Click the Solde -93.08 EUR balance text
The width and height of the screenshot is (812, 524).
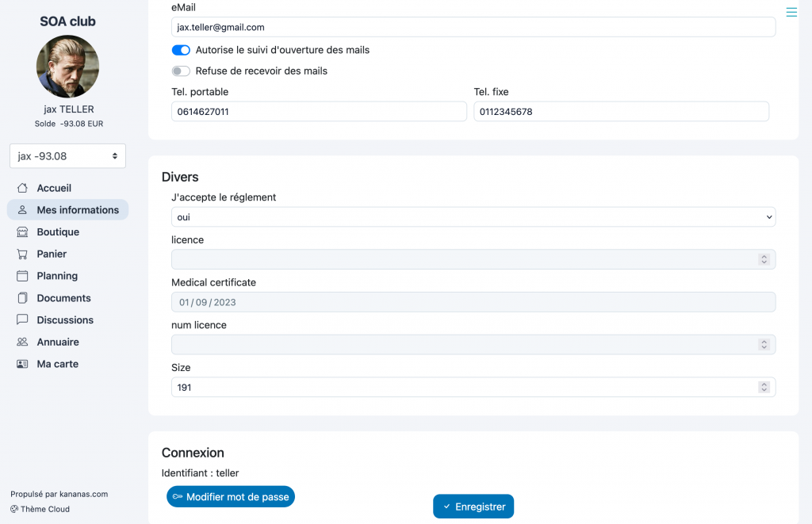[69, 124]
